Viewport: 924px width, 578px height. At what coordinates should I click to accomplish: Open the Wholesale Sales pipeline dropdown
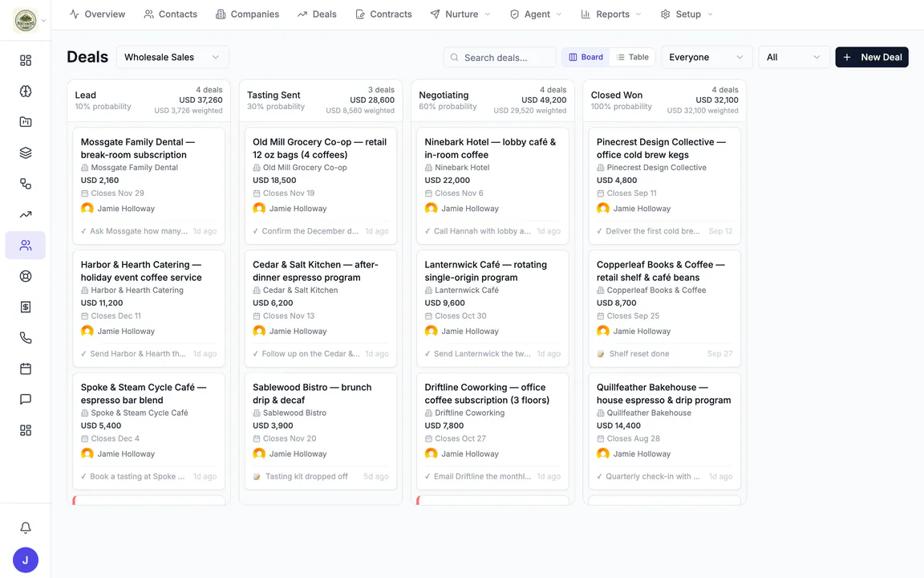tap(172, 57)
